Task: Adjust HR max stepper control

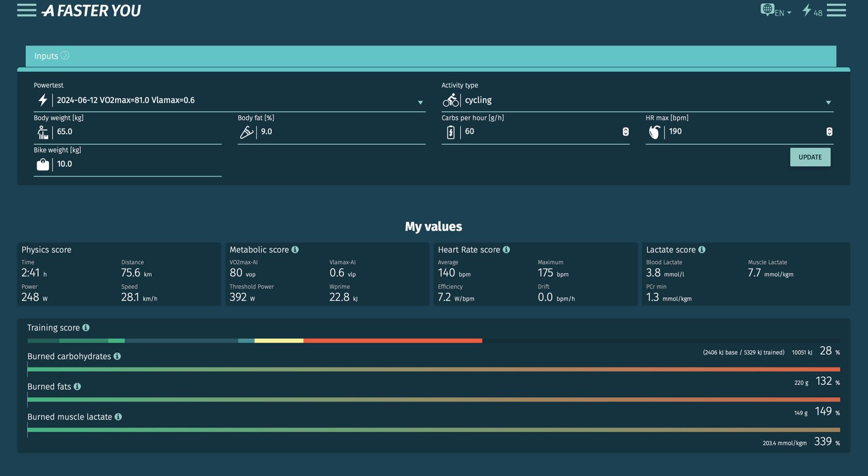Action: click(829, 132)
